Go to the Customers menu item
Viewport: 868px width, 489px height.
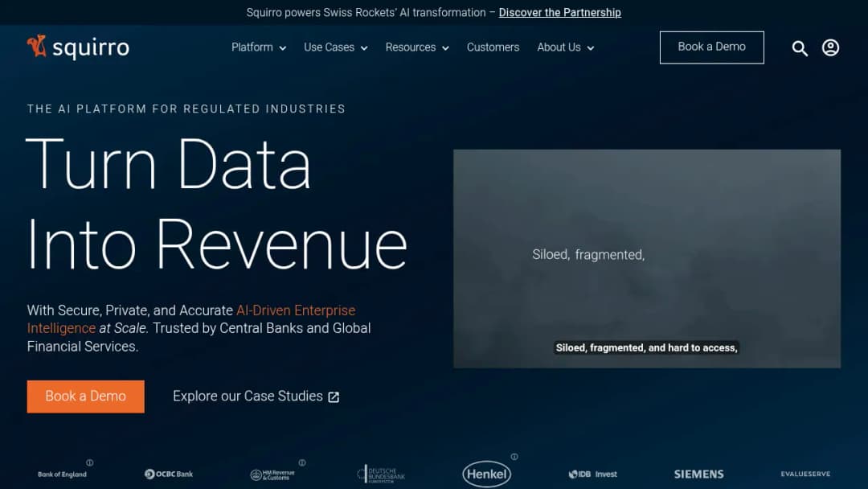click(493, 47)
